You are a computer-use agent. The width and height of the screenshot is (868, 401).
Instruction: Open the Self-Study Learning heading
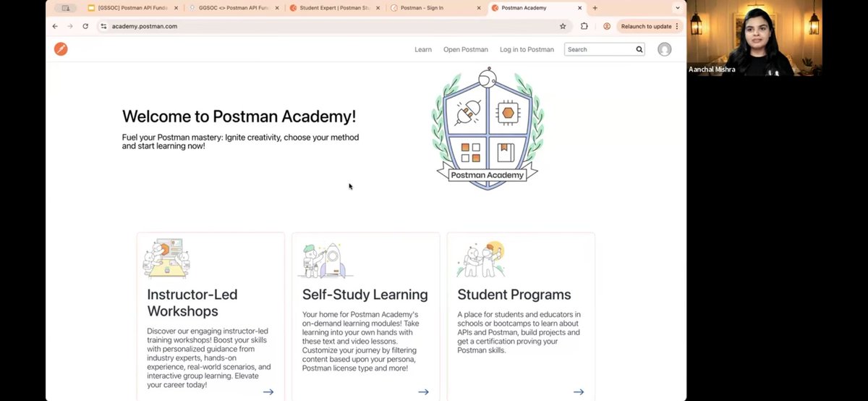[x=365, y=295]
